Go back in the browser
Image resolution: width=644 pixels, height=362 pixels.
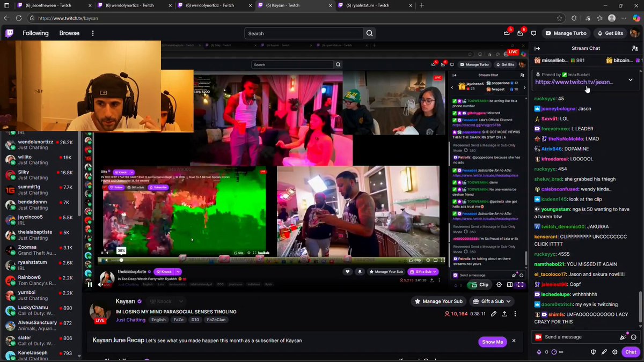tap(6, 18)
